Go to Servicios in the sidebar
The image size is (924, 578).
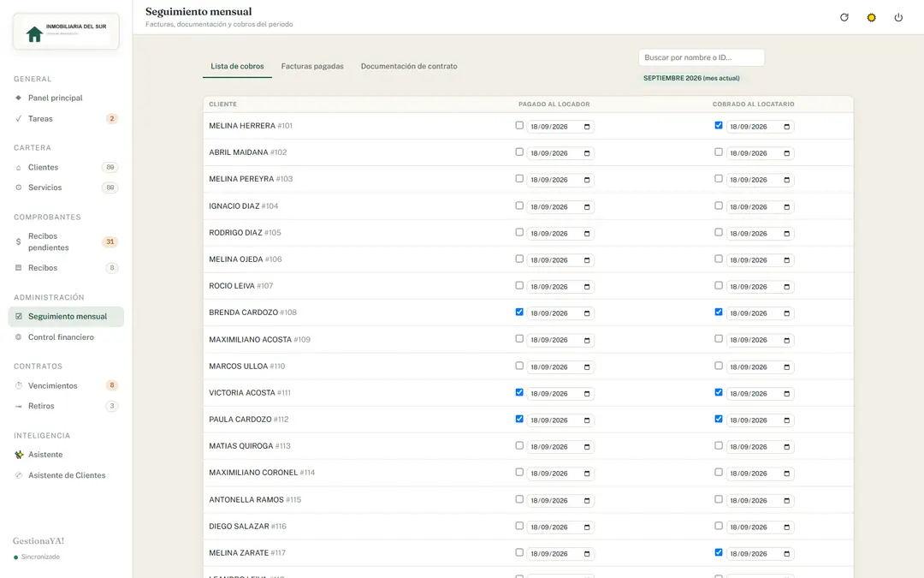[x=66, y=188]
